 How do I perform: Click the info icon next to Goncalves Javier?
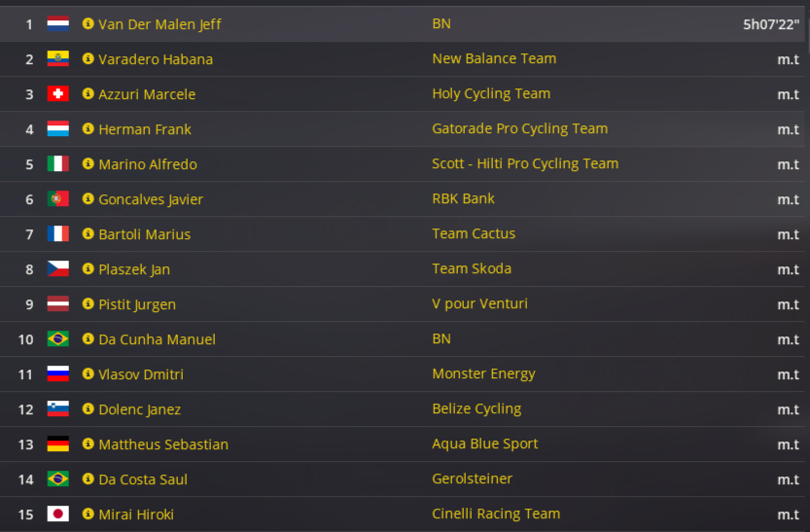tap(88, 198)
